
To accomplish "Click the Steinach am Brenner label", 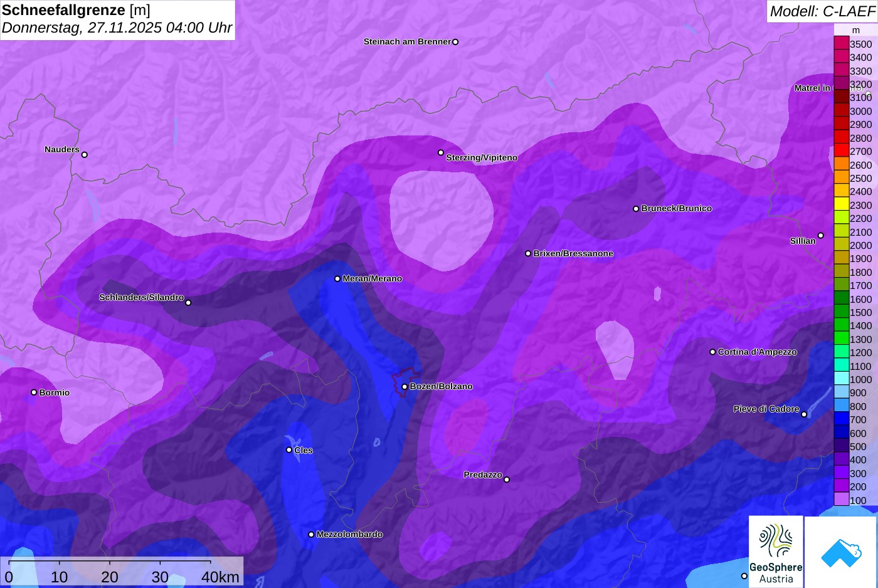I will pyautogui.click(x=407, y=42).
